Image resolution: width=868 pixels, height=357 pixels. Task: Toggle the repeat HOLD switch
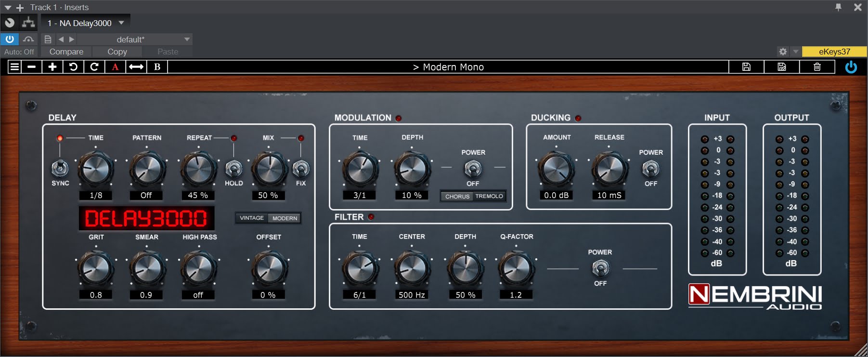point(233,169)
